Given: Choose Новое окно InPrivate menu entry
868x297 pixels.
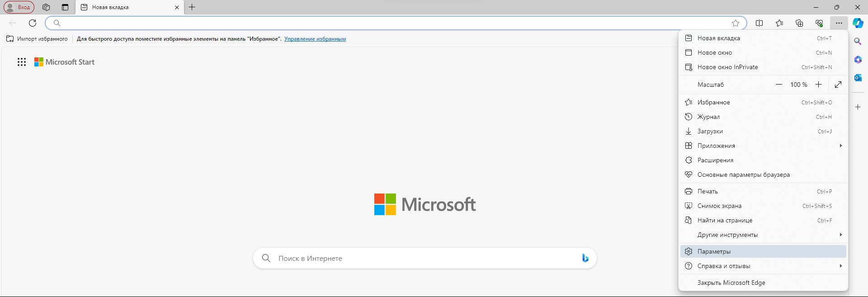Looking at the screenshot, I should [x=728, y=67].
